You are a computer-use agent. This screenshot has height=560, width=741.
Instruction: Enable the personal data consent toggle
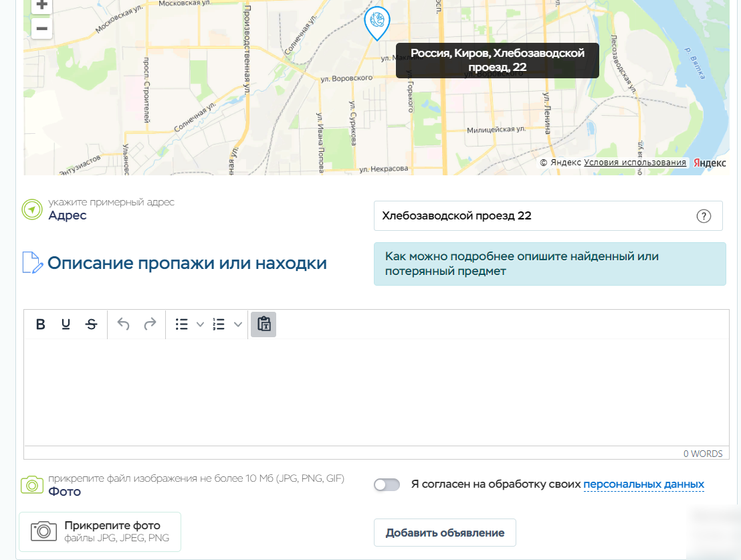point(387,485)
